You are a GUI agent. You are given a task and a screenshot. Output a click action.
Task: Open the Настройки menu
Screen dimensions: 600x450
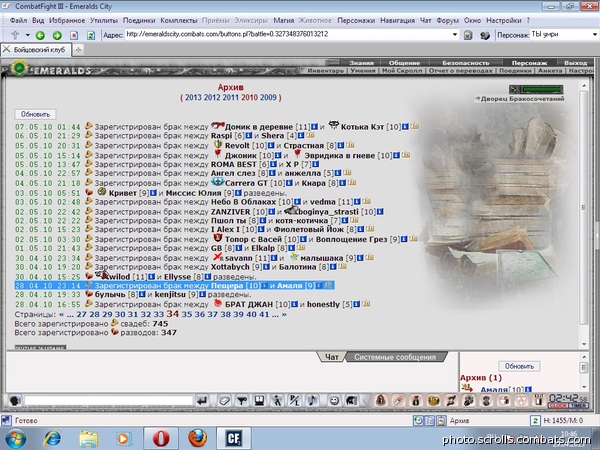pyautogui.click(x=504, y=21)
